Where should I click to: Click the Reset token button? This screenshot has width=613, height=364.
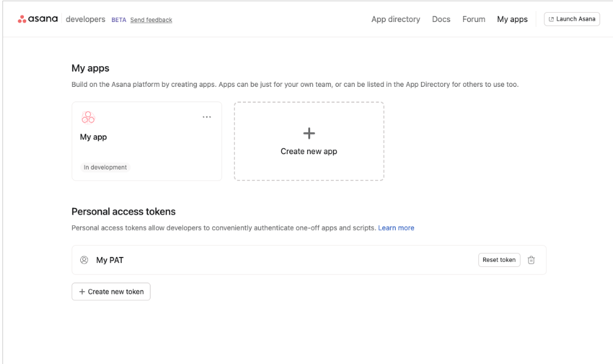click(499, 259)
